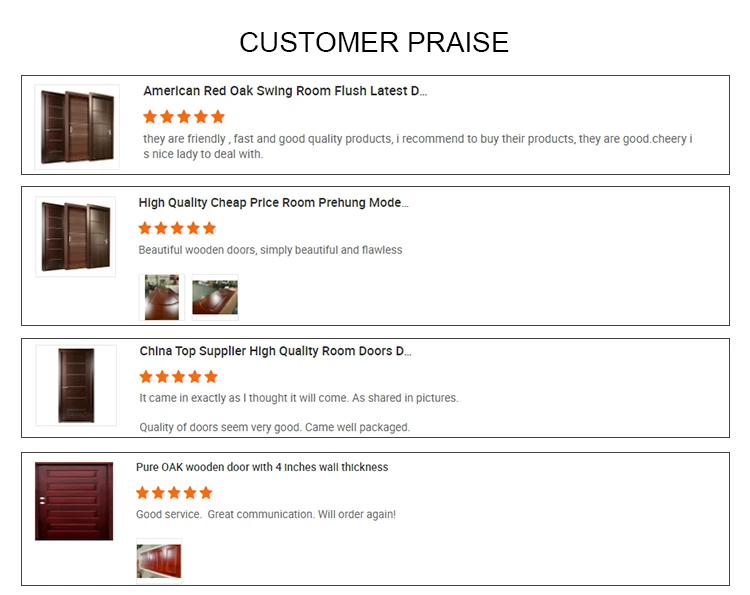The image size is (750, 595).
Task: Click the stars above 'Beautiful wooden doors' review
Action: click(x=177, y=228)
